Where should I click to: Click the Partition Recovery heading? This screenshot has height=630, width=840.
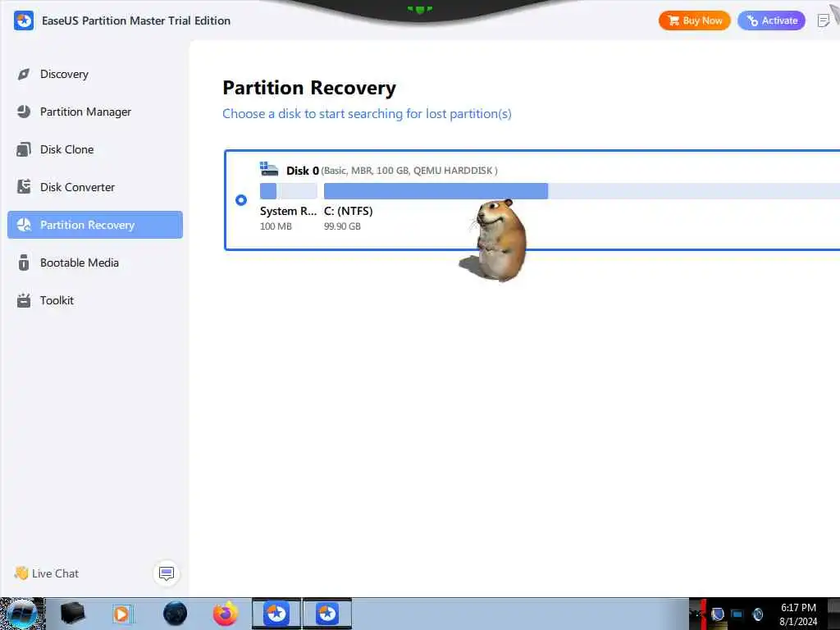coord(309,88)
